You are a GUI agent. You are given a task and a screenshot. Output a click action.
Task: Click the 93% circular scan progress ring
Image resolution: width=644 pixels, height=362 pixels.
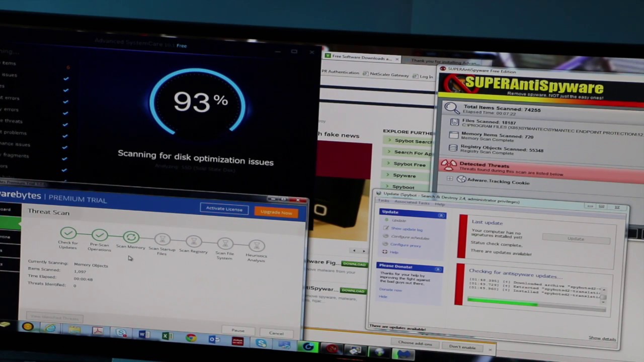click(197, 101)
